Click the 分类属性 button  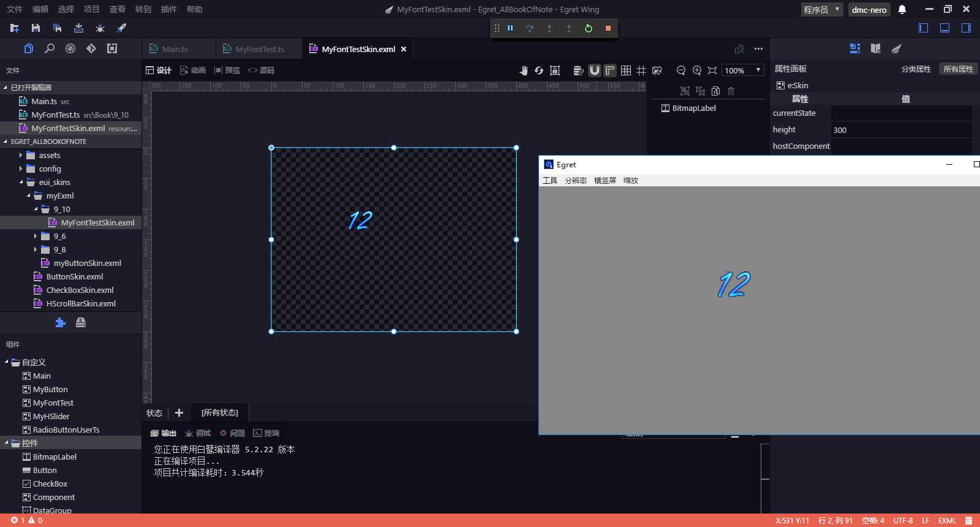pos(916,69)
